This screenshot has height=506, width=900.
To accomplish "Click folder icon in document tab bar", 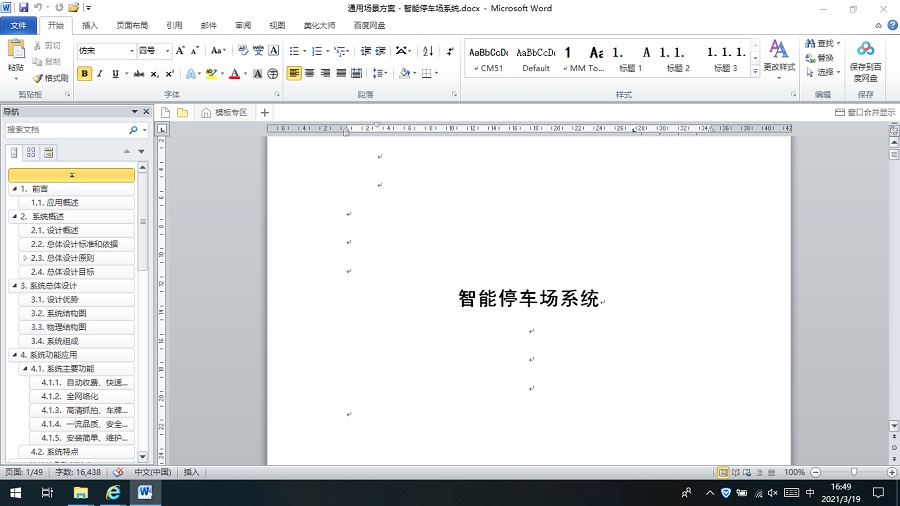I will point(183,112).
